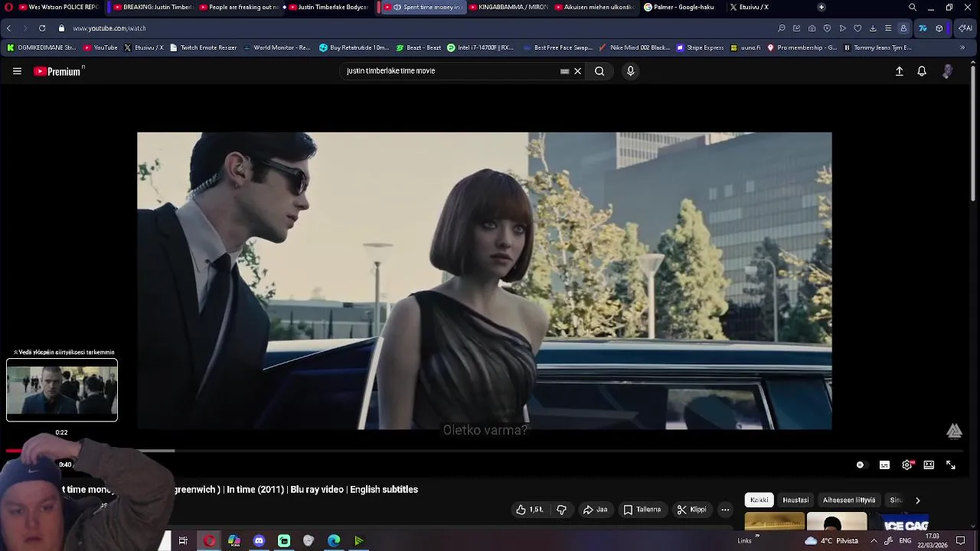Show more filter chips with right arrow

[917, 500]
